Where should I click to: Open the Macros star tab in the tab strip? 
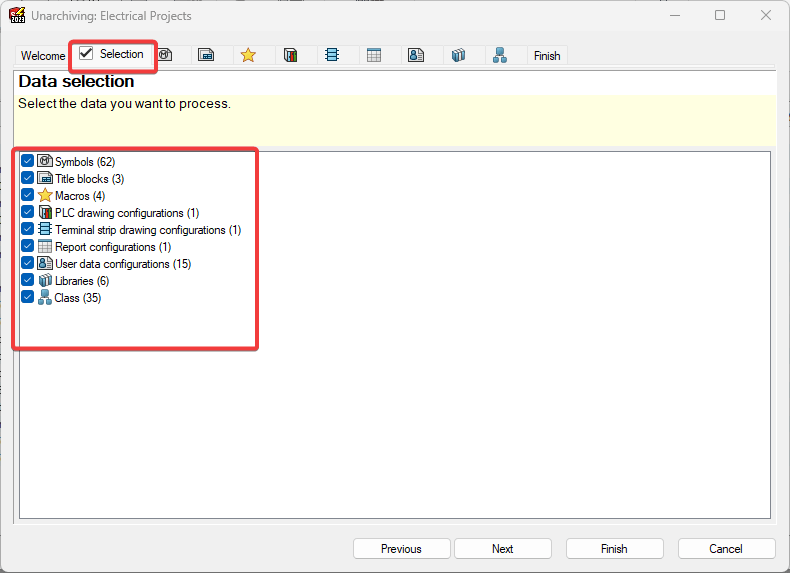248,55
